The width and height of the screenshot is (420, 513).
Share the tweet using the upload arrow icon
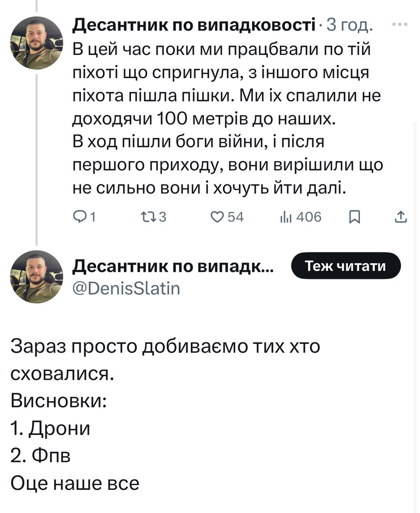401,217
